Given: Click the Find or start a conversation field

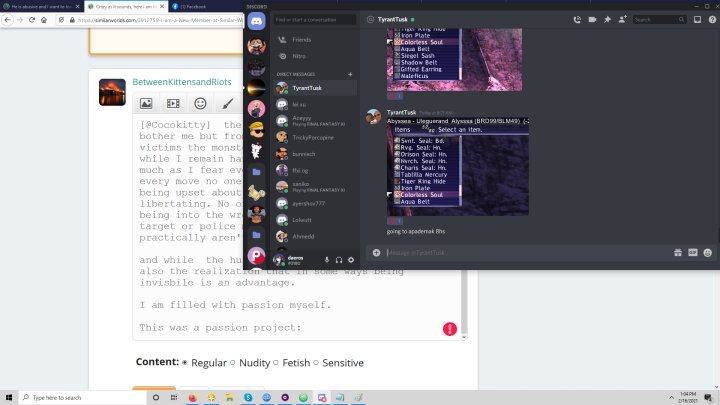Looking at the screenshot, I should (x=315, y=20).
